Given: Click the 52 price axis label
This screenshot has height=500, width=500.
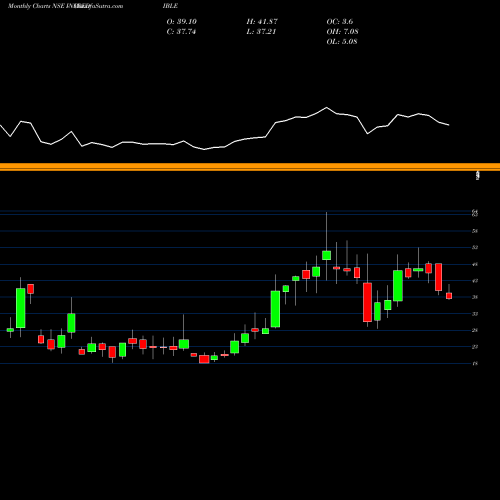Looking at the screenshot, I should coord(475,247).
